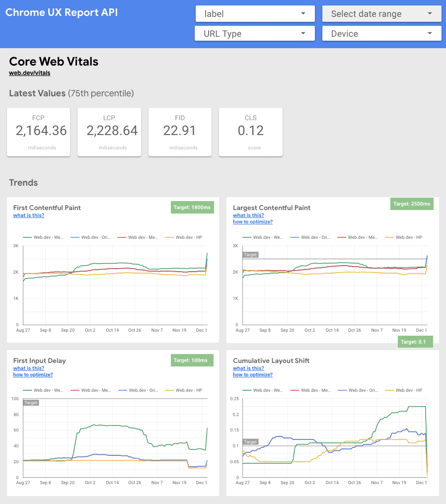446x504 pixels.
Task: Open 'what is this?' under Cumulative Layout Shift
Action: [x=248, y=368]
